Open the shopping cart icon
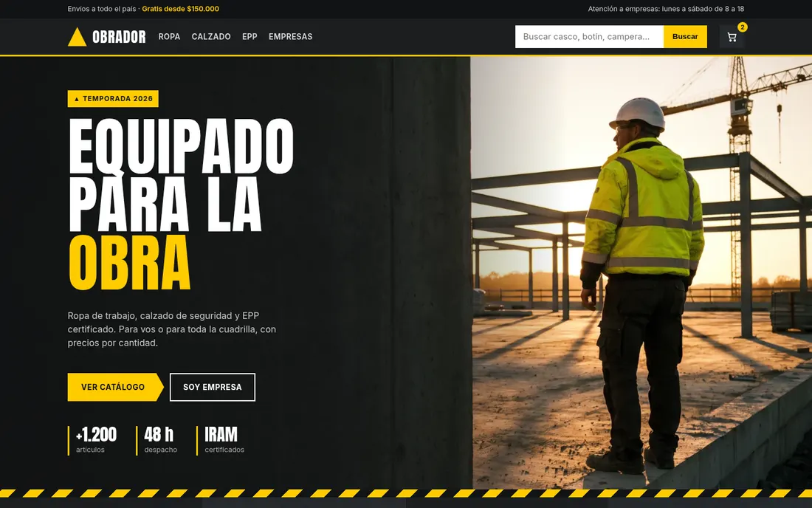Image resolution: width=812 pixels, height=508 pixels. point(732,37)
